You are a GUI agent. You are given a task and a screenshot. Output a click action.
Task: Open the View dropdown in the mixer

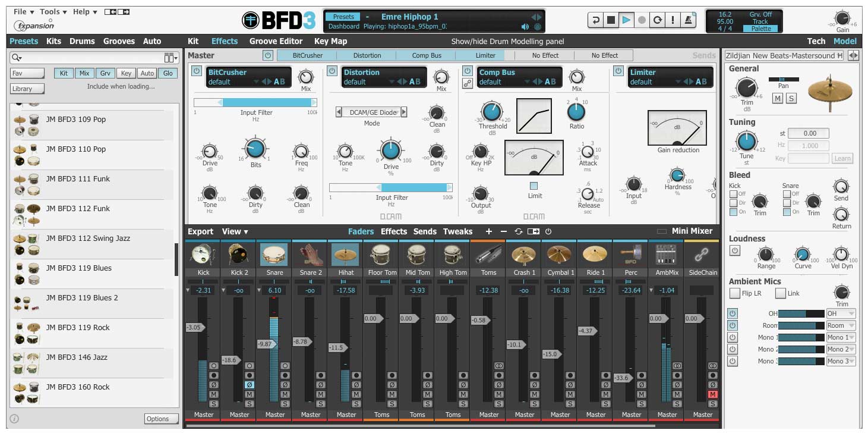pos(235,231)
